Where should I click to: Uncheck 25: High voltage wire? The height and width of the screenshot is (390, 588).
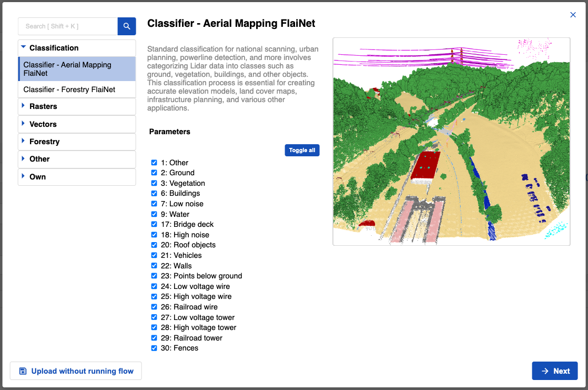click(154, 296)
